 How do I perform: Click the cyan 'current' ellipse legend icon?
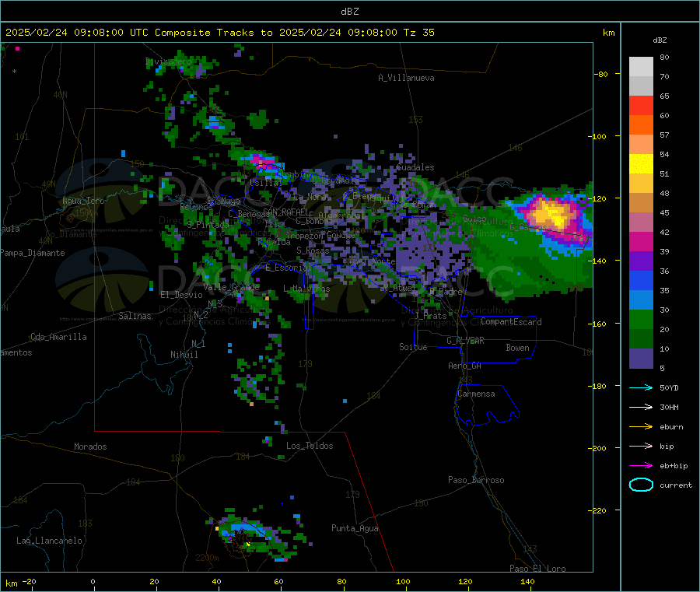641,485
